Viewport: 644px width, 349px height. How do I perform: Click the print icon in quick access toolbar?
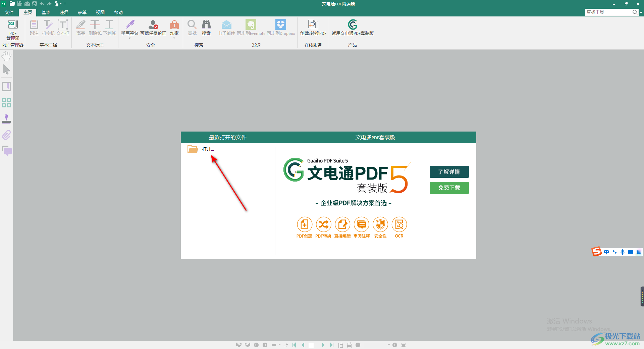35,4
